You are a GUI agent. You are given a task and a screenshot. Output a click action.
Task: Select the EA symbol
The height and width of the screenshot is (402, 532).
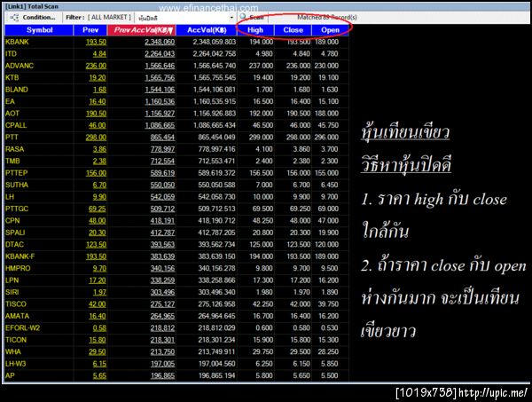(10, 101)
